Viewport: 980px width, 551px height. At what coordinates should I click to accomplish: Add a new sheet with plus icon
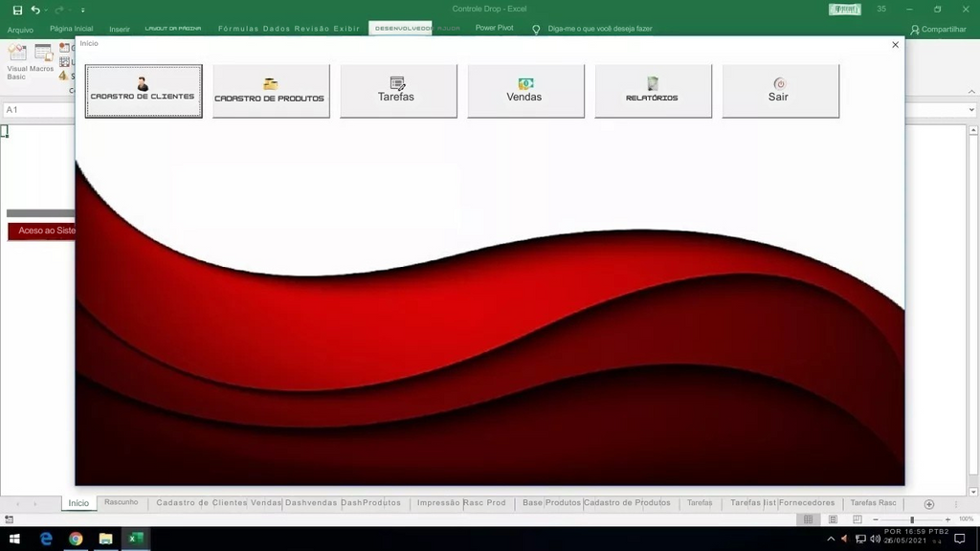pos(928,504)
